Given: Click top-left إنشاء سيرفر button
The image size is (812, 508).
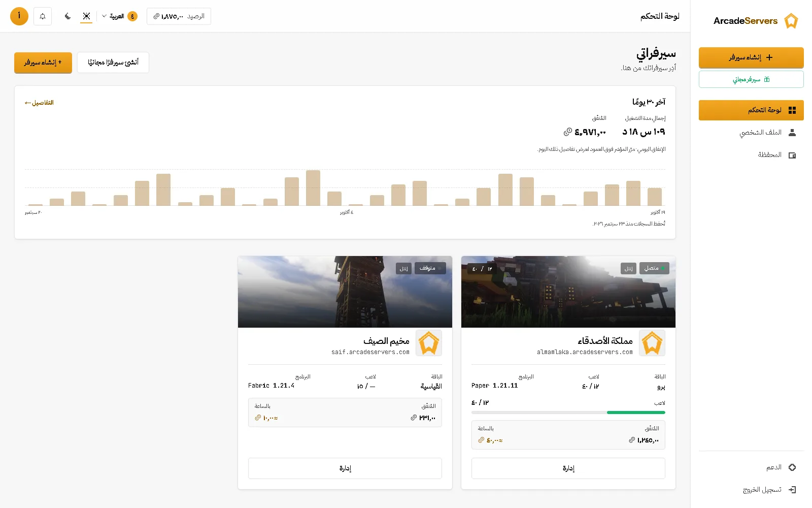Looking at the screenshot, I should pos(43,62).
